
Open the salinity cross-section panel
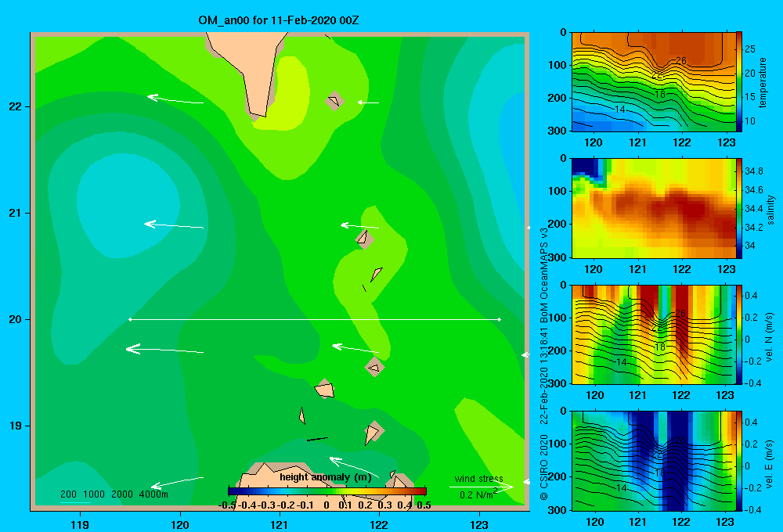(654, 208)
